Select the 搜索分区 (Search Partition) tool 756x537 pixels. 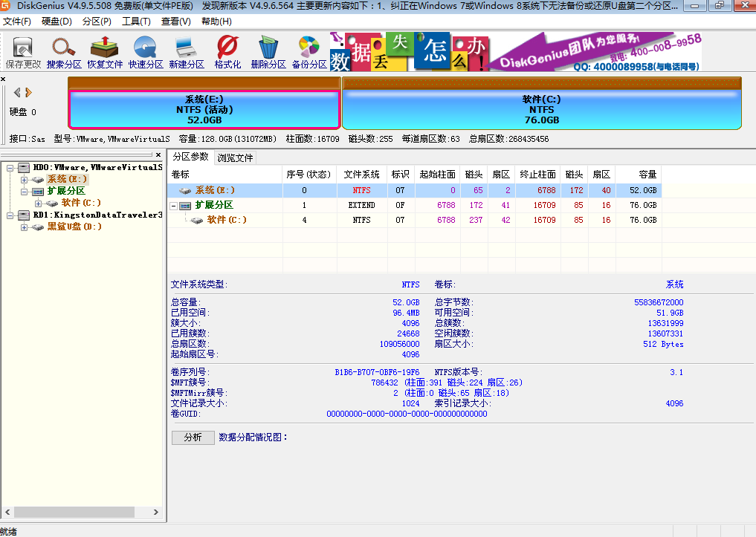tap(63, 52)
